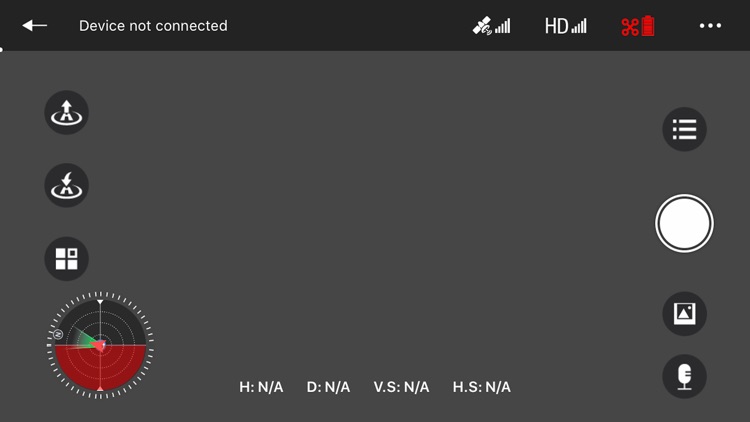Tap the white shutter button
Viewport: 750px width, 422px height.
click(684, 223)
